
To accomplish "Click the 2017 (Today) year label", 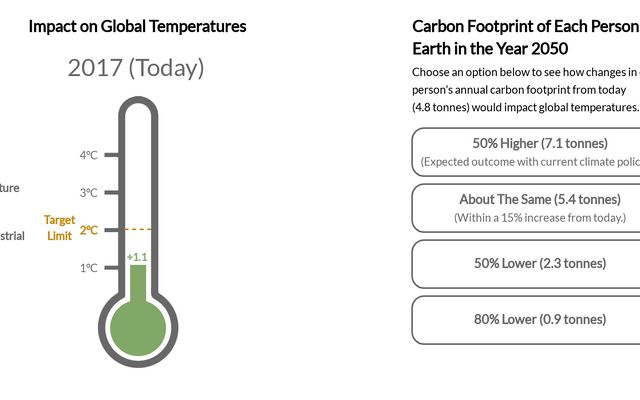I will tap(136, 68).
